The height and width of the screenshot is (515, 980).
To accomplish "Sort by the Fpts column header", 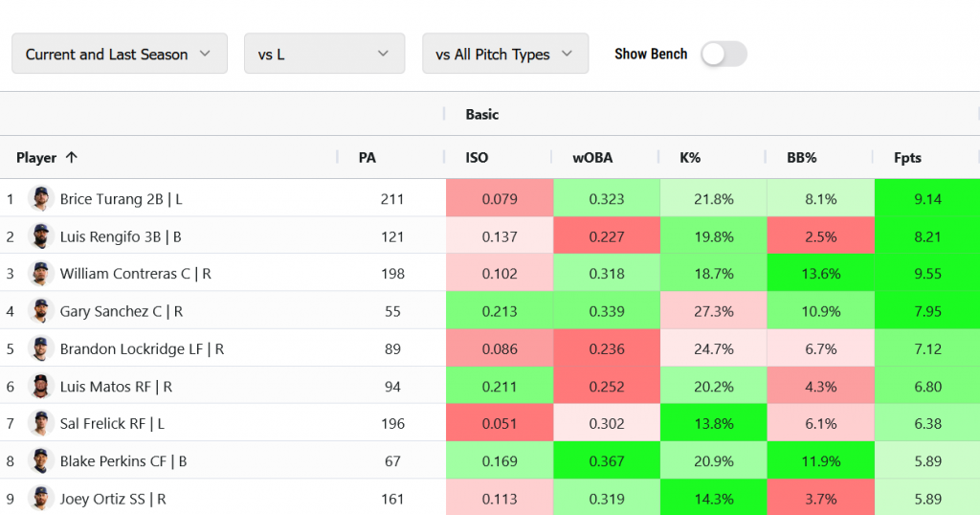I will pos(907,158).
